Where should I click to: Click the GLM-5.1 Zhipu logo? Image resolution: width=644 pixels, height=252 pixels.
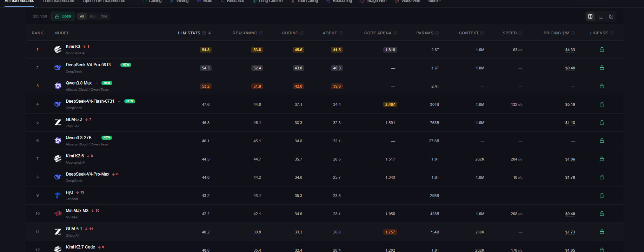pos(58,232)
